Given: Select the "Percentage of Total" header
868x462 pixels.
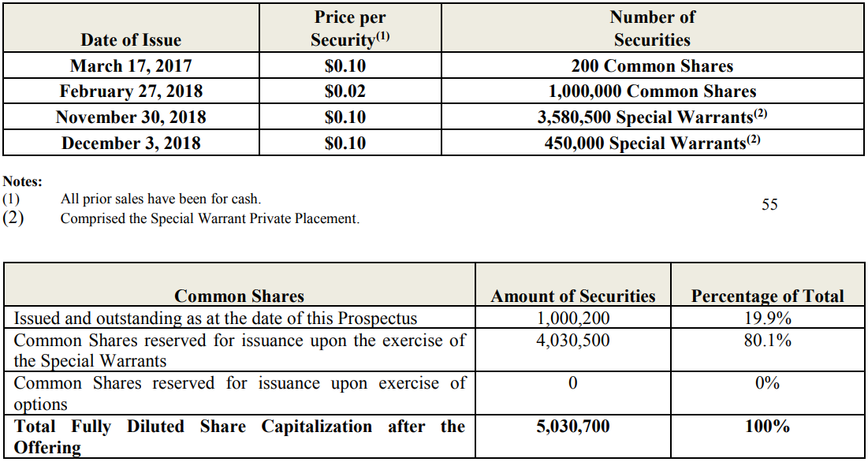Looking at the screenshot, I should point(767,296).
